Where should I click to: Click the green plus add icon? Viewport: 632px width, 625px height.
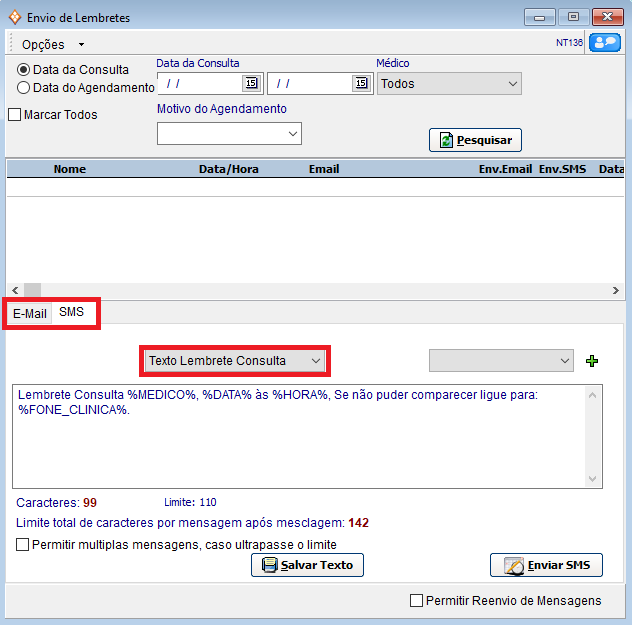tap(592, 361)
